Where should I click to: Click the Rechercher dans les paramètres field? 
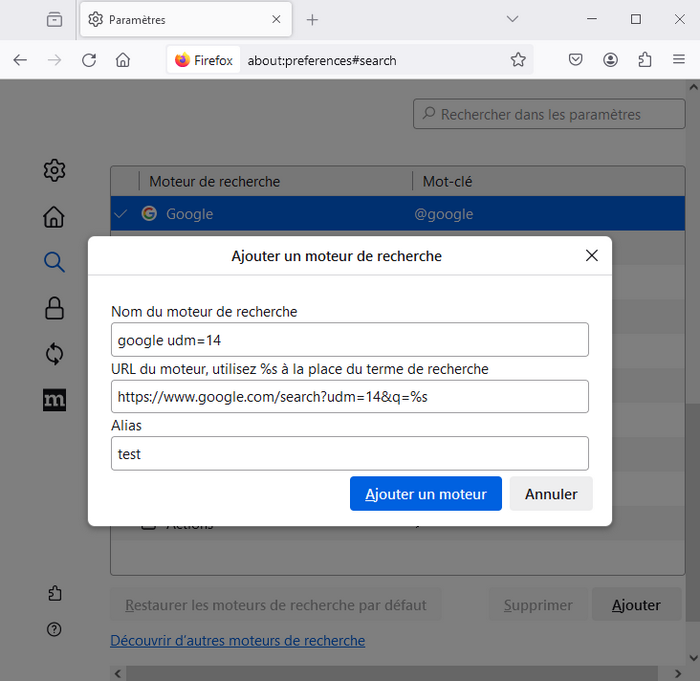pos(549,114)
